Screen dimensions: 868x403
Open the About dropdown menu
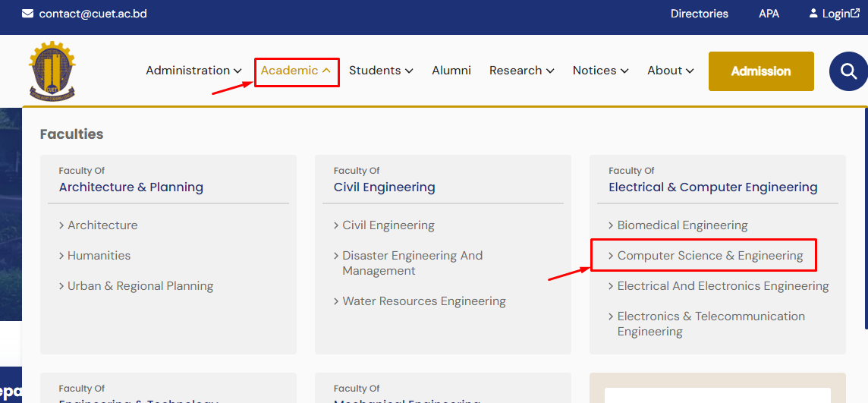click(670, 71)
